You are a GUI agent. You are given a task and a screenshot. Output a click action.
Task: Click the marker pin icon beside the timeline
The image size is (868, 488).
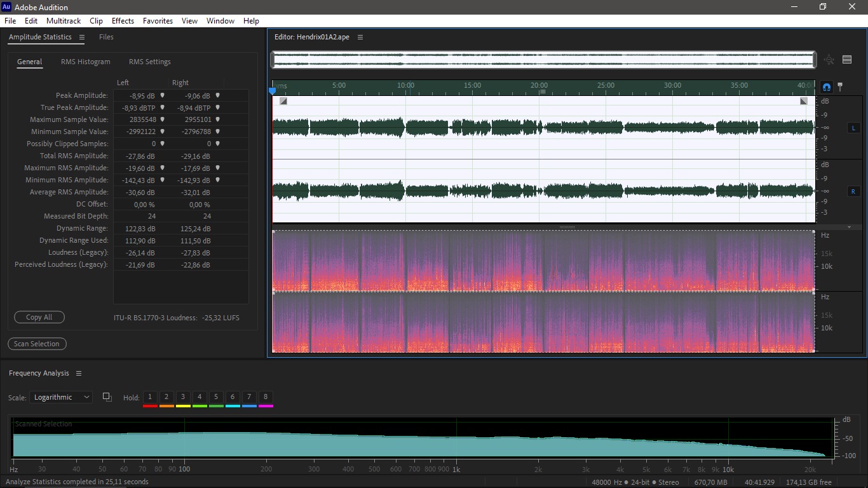tap(840, 86)
